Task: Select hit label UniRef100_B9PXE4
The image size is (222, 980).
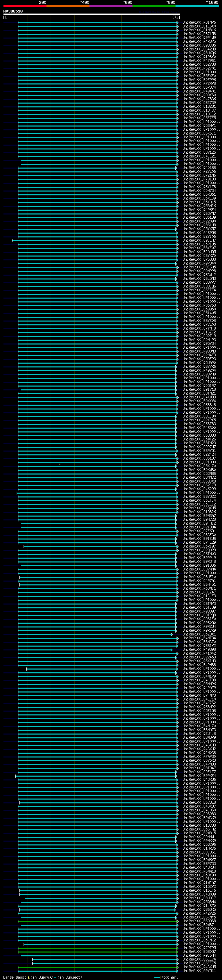Action: (x=199, y=775)
